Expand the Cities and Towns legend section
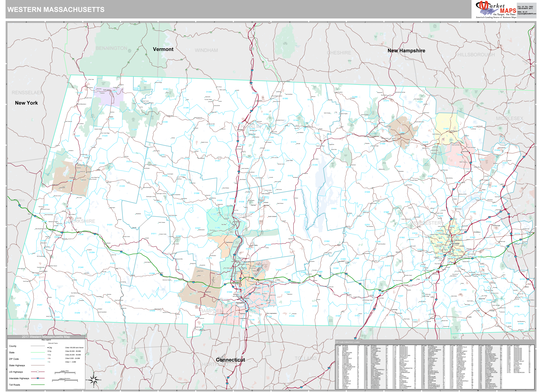Image resolution: width=539 pixels, height=392 pixels. 53,343
